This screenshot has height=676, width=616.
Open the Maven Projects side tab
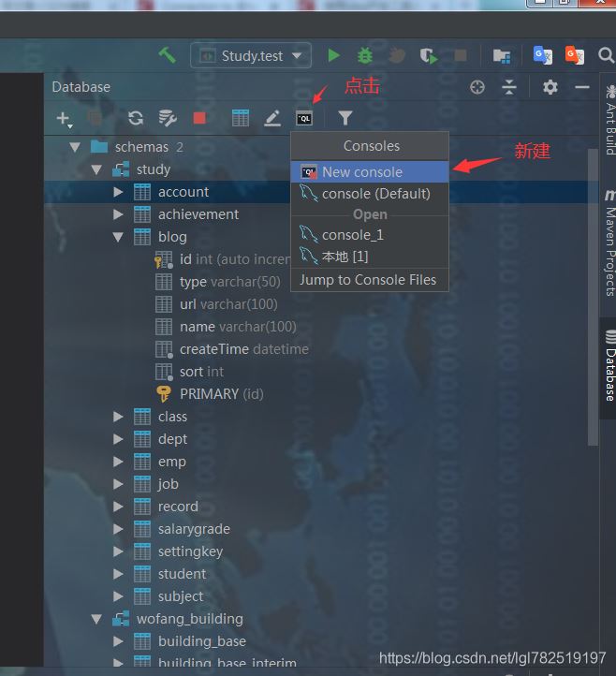coord(609,242)
